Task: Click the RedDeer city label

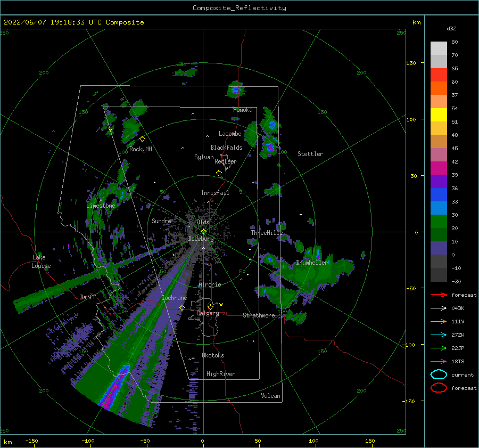Action: pyautogui.click(x=226, y=161)
